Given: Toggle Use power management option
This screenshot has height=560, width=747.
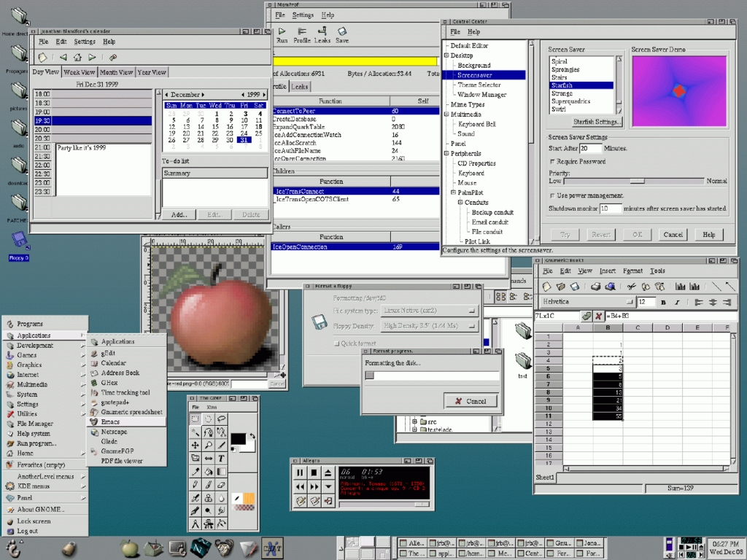Looking at the screenshot, I should pyautogui.click(x=553, y=195).
